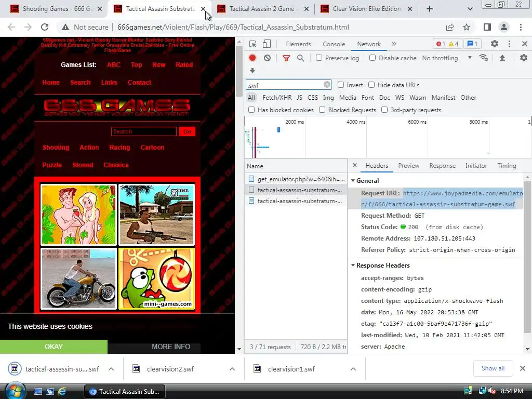Open Shooting category link
The height and width of the screenshot is (399, 532).
tap(56, 147)
